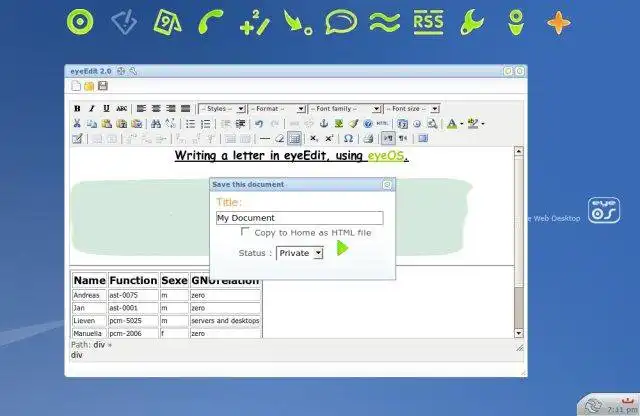Align text left
This screenshot has height=416, width=640.
141,109
